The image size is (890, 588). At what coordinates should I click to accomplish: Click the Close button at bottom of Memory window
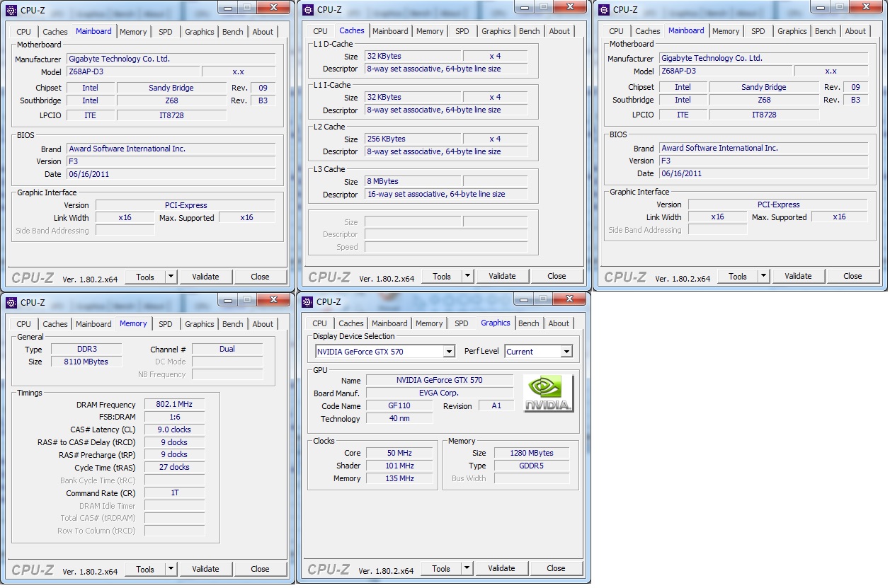(260, 569)
